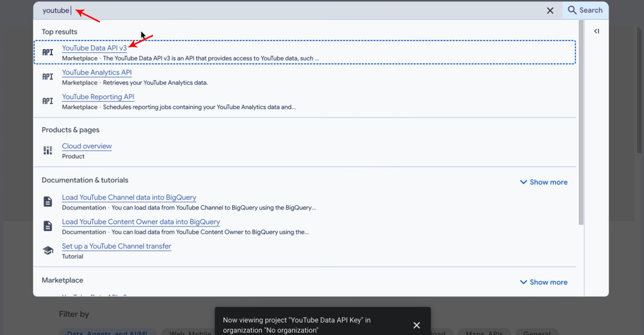Click the search results vertical scrollbar
Screen dimensions: 644x335
(x=580, y=123)
